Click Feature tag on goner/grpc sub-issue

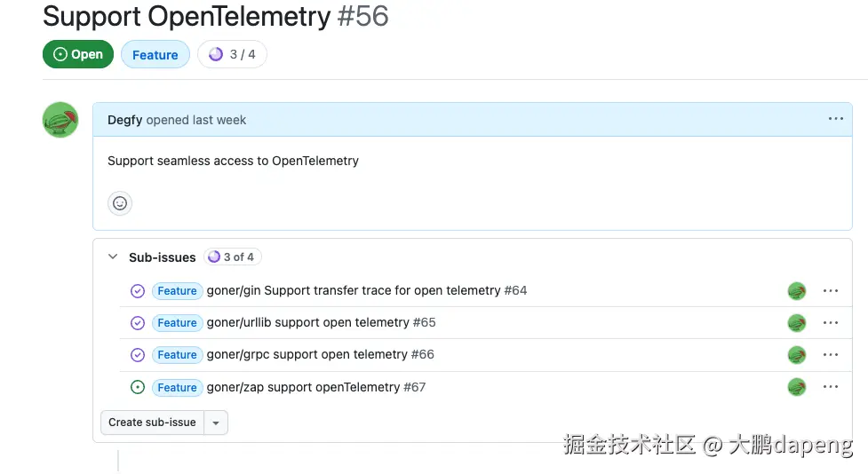click(177, 355)
